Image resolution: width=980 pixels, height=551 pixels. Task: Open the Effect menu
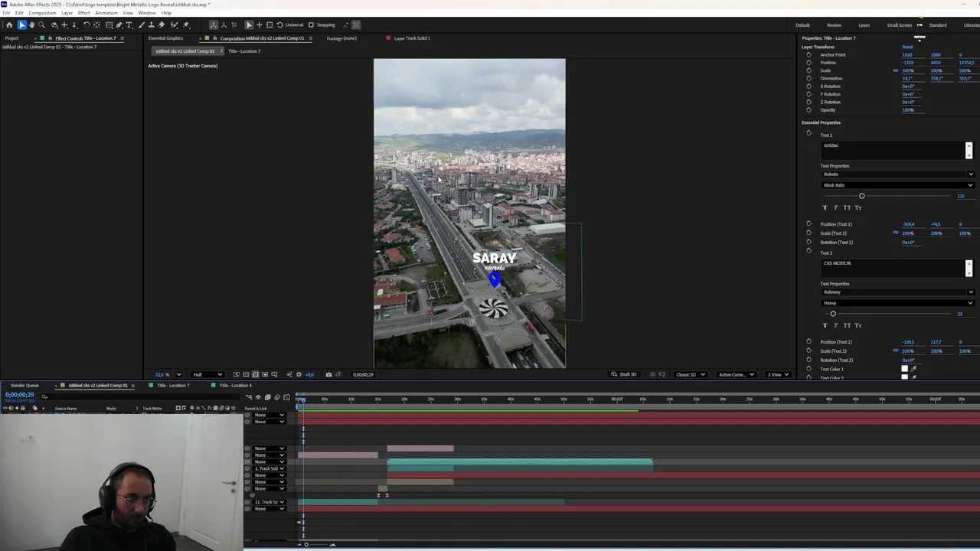point(83,13)
